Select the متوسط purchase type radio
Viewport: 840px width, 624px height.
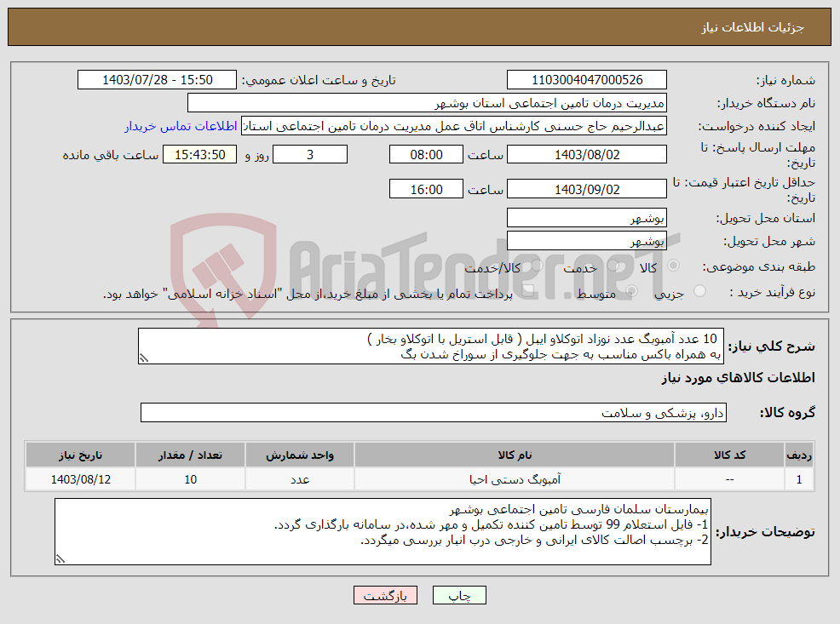631,291
